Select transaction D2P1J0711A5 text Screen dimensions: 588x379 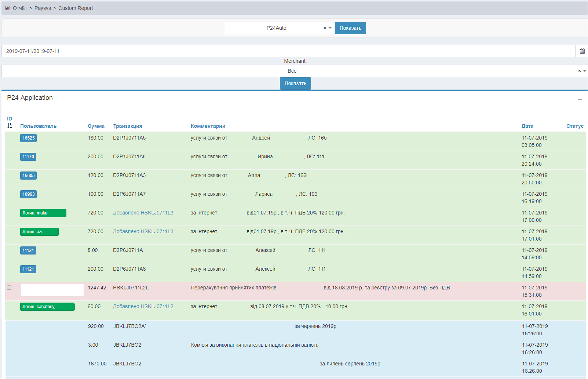pos(129,138)
